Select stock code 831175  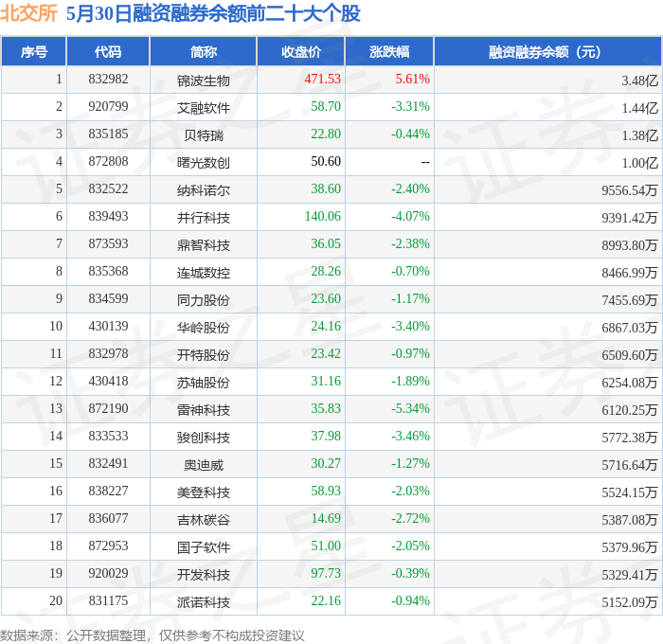click(x=108, y=600)
